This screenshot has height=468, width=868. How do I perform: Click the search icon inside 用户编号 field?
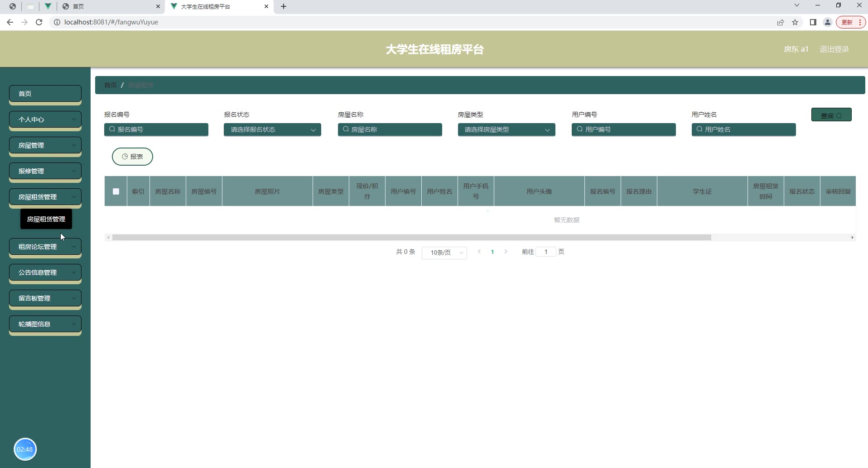[x=579, y=129]
